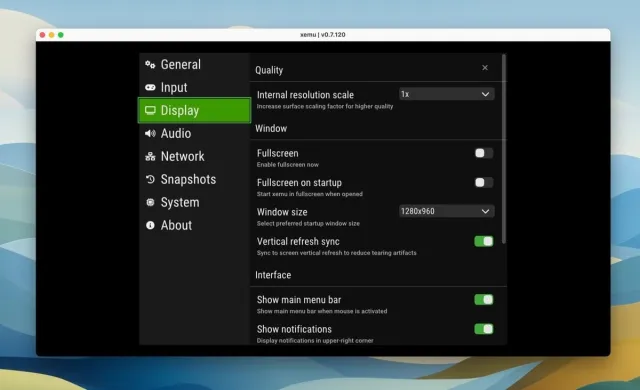640x390 pixels.
Task: Click 'Sync to screen vertical refresh' description
Action: click(337, 253)
